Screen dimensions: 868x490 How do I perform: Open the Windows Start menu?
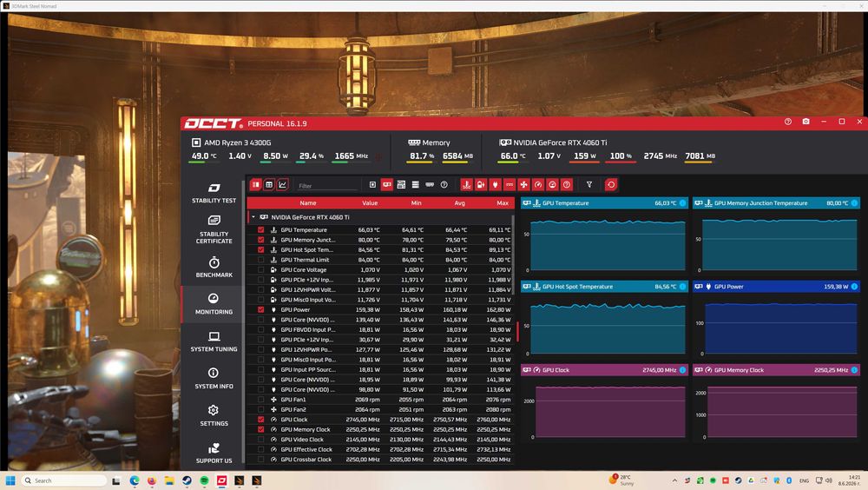(x=10, y=480)
